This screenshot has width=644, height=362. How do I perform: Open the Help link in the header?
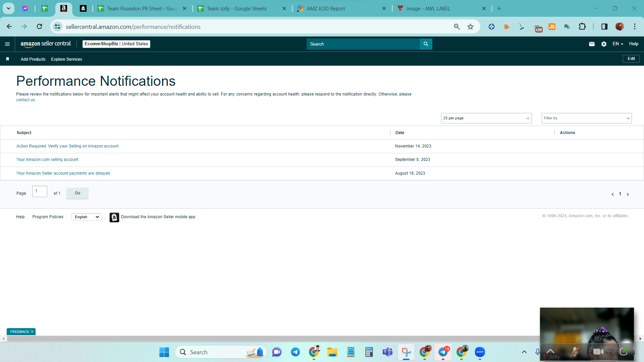click(x=634, y=44)
